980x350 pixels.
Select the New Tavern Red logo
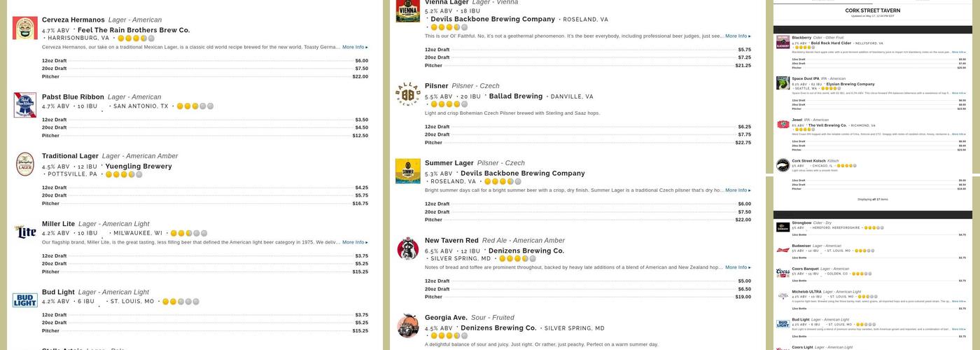coord(408,248)
